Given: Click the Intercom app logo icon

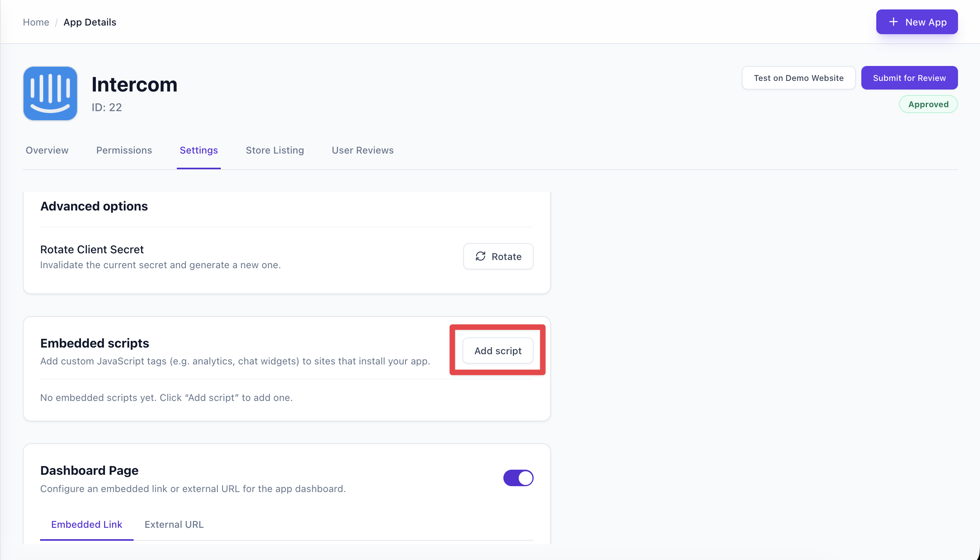Looking at the screenshot, I should tap(50, 93).
